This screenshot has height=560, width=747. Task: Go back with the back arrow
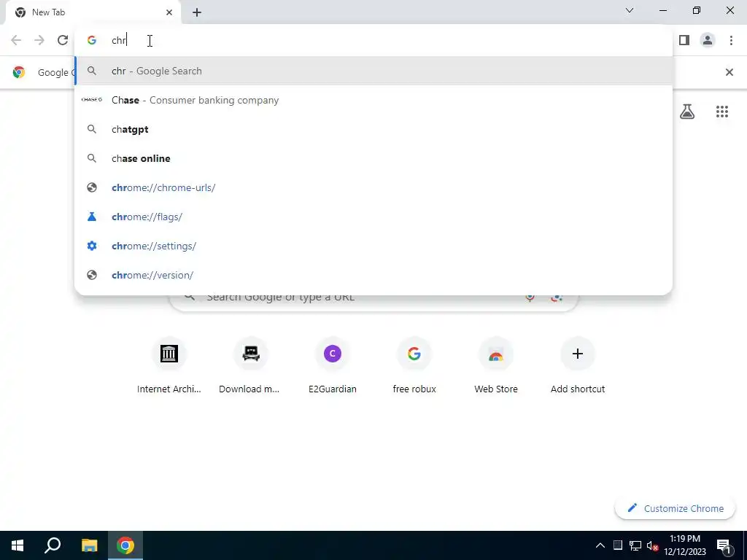tap(16, 41)
